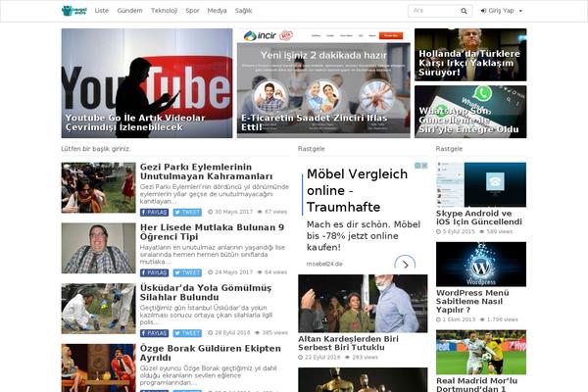The image size is (588, 392).
Task: Click Real Madrid Dortmund match thumbnail
Action: pyautogui.click(x=481, y=352)
